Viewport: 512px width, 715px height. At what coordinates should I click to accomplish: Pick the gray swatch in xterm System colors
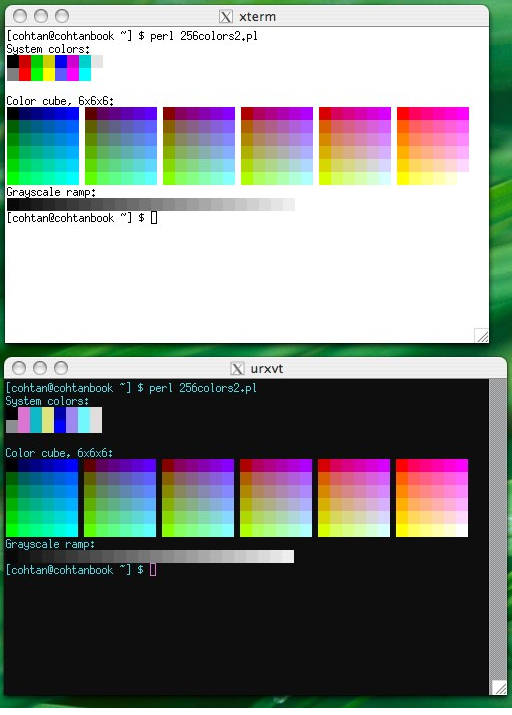(x=13, y=74)
